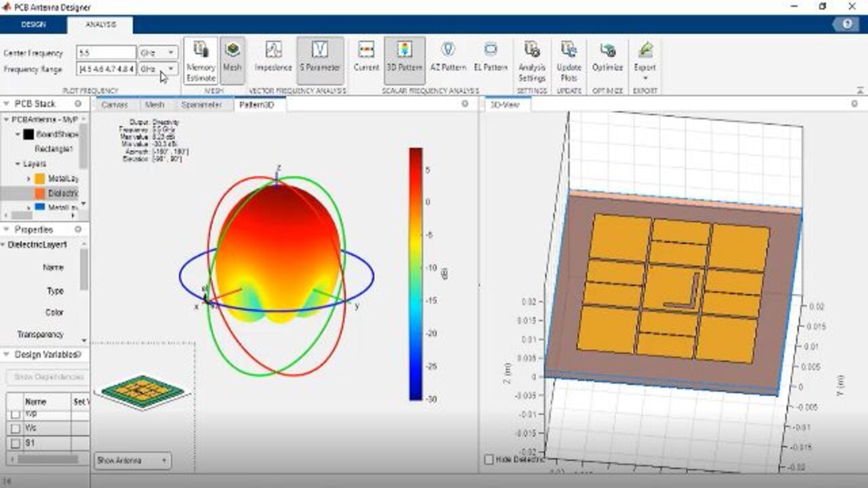Select the S Parameter plot

click(x=319, y=60)
